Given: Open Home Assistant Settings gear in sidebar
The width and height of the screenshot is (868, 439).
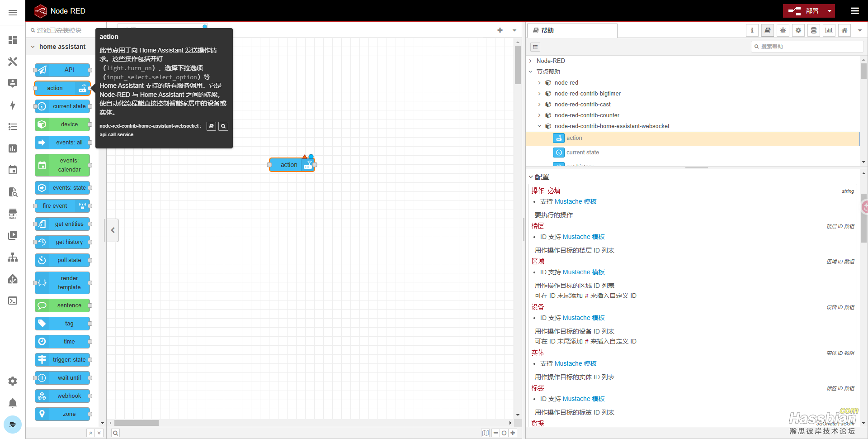Looking at the screenshot, I should pos(13,381).
